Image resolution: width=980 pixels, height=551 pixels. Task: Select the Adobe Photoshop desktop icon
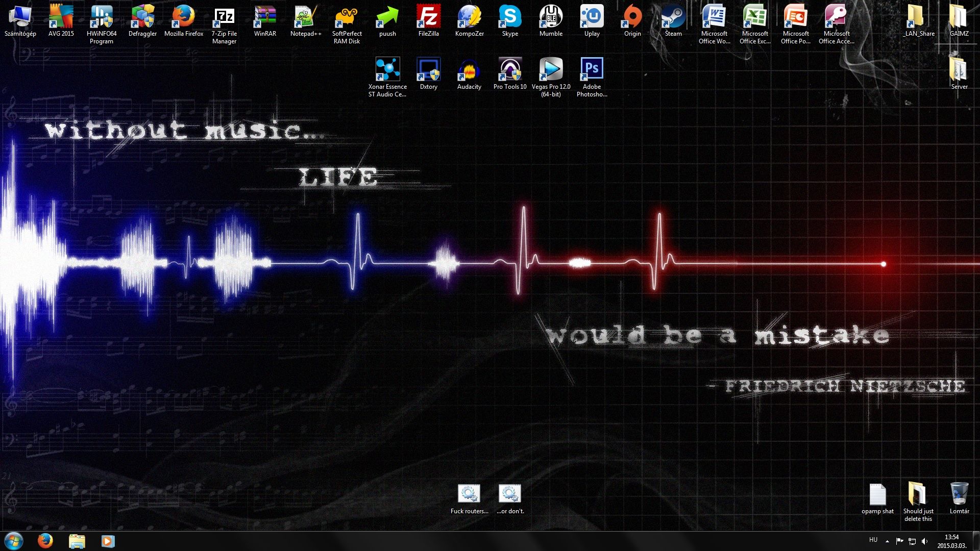coord(592,70)
